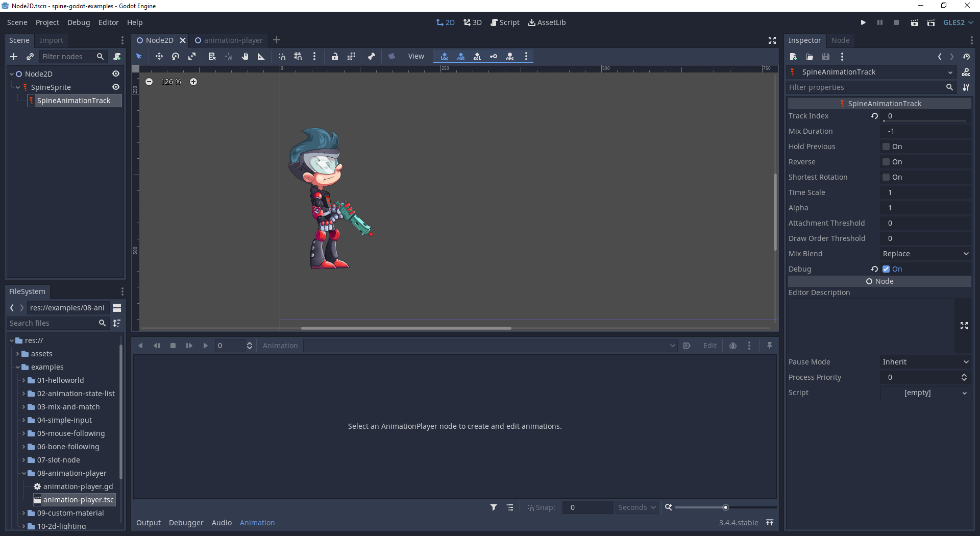Viewport: 980px width, 536px height.
Task: Open the Debugger bottom panel
Action: point(186,523)
